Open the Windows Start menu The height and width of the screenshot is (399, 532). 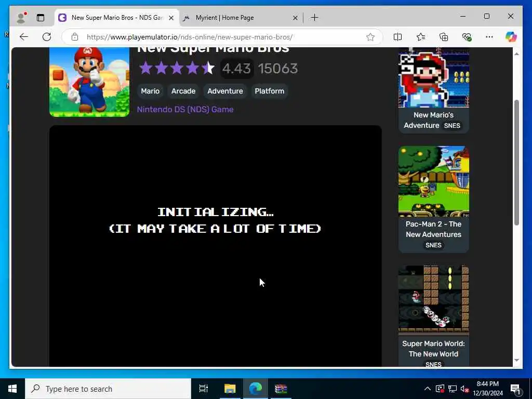point(12,389)
